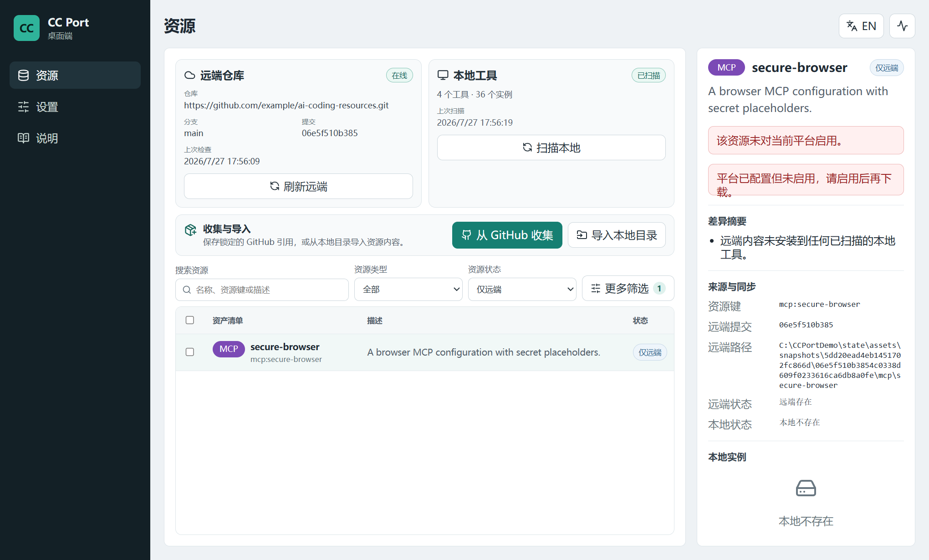Screen dimensions: 929x560
Task: Select the secure-browser resource name in list
Action: click(x=285, y=347)
